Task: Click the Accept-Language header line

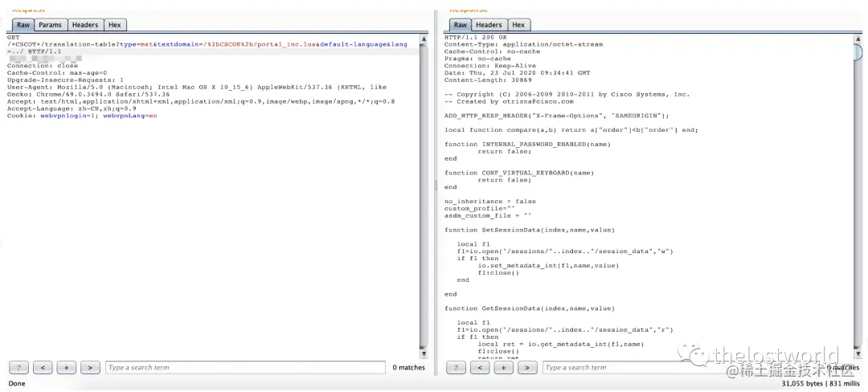Action: (72, 109)
